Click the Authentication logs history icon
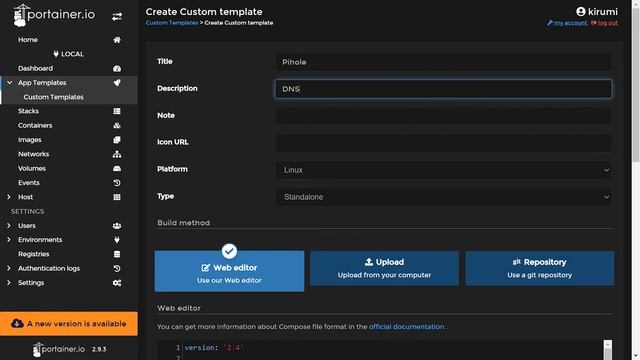 (x=117, y=269)
